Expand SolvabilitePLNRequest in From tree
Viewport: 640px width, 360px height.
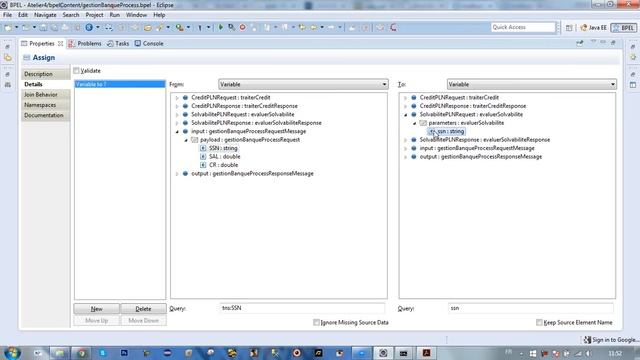click(x=177, y=115)
